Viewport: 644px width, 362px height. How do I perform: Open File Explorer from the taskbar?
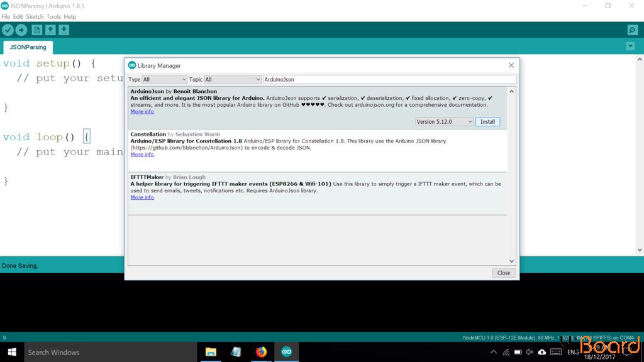click(x=211, y=352)
